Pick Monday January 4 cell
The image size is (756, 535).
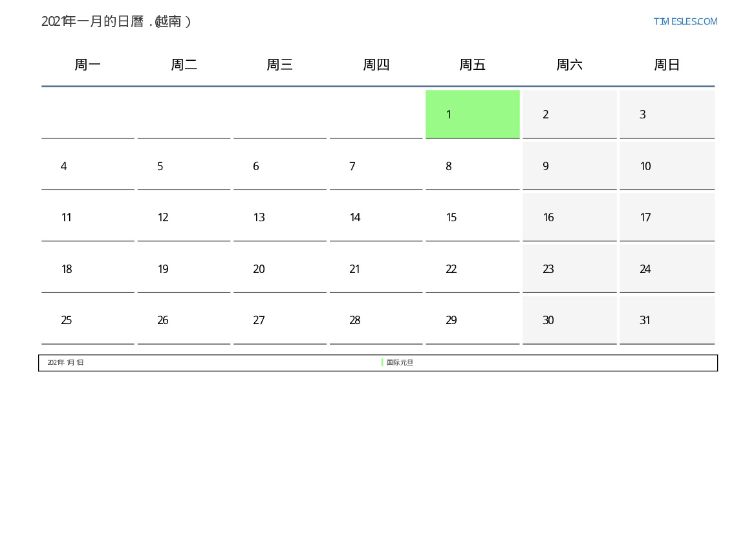click(88, 166)
